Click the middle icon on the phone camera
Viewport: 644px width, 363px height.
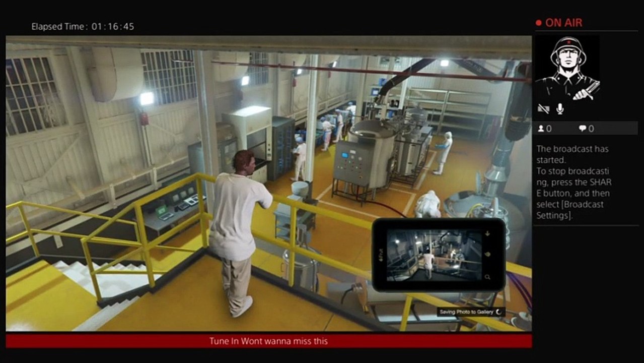(487, 255)
